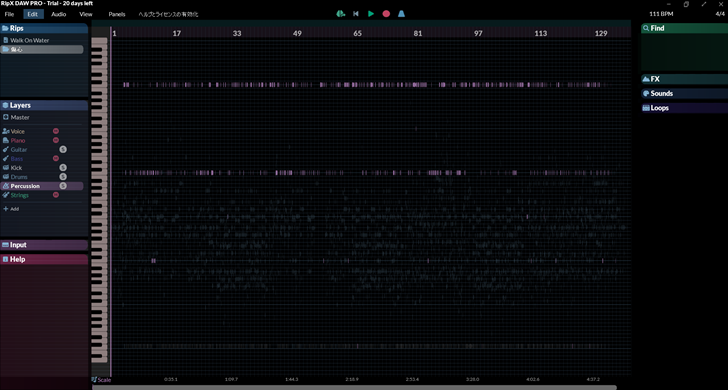728x390 pixels.
Task: Select the Bass layer
Action: (17, 158)
